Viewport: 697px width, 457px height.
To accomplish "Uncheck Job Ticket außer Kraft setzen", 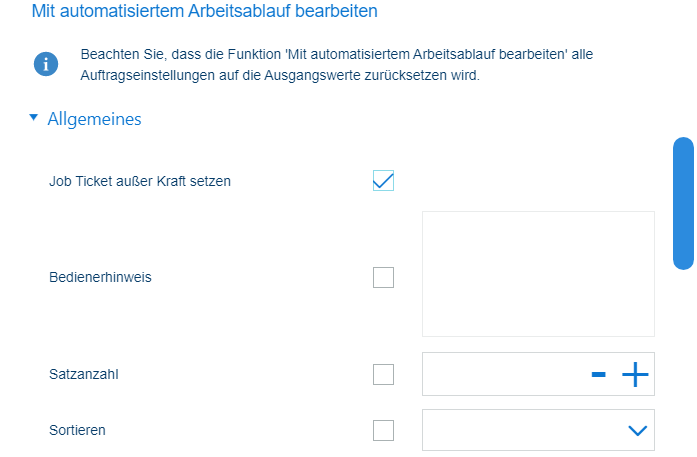I will click(x=383, y=180).
